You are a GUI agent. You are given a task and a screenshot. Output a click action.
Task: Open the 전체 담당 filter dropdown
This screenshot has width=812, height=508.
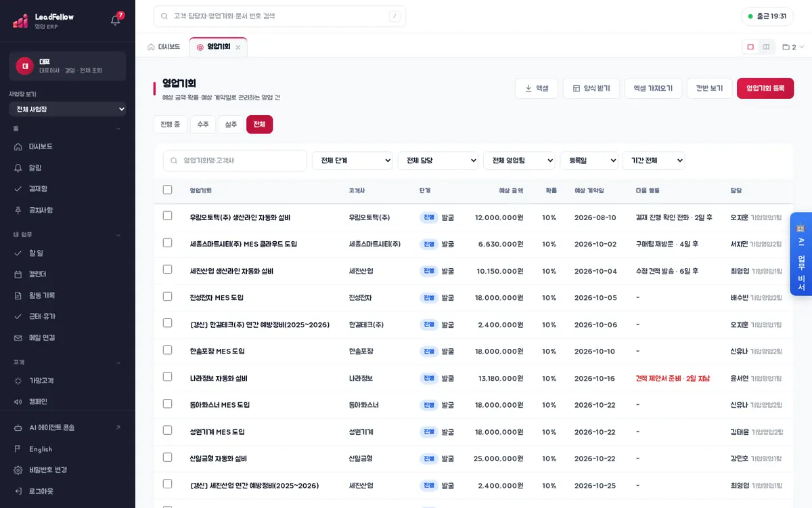[x=438, y=161]
